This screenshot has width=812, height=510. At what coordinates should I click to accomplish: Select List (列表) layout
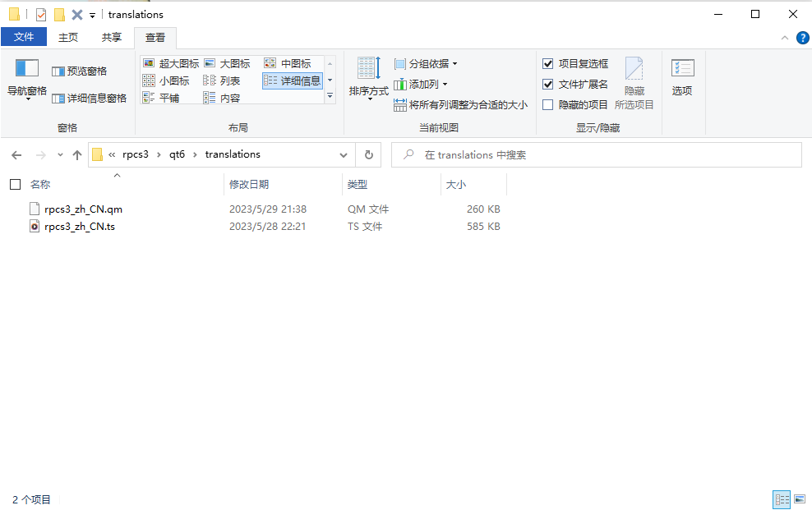tap(222, 80)
